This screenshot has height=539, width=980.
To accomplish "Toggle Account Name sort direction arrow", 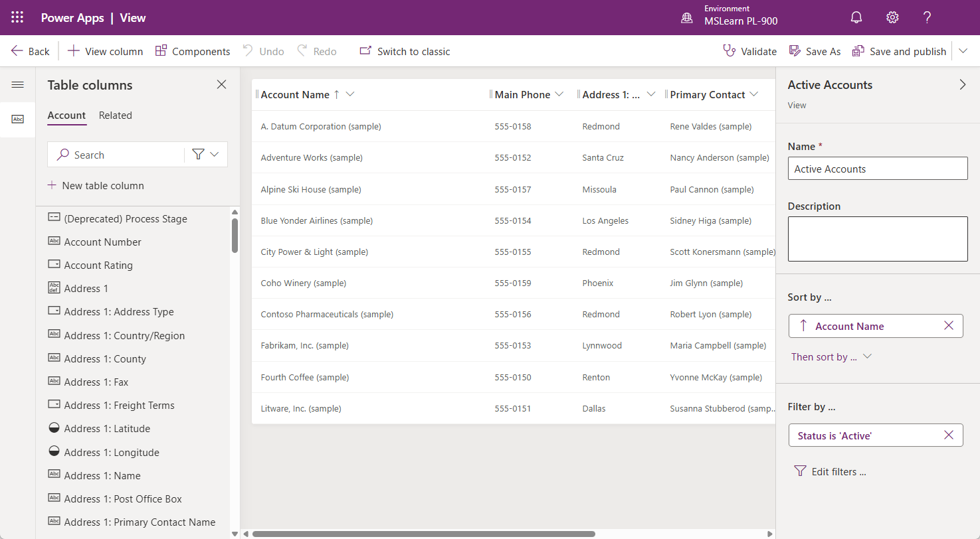I will [x=803, y=326].
